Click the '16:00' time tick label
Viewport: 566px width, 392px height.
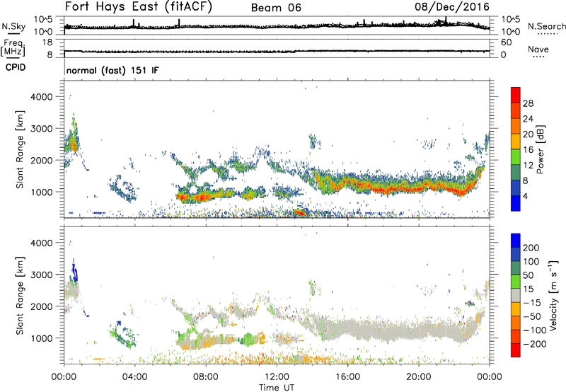coord(347,377)
